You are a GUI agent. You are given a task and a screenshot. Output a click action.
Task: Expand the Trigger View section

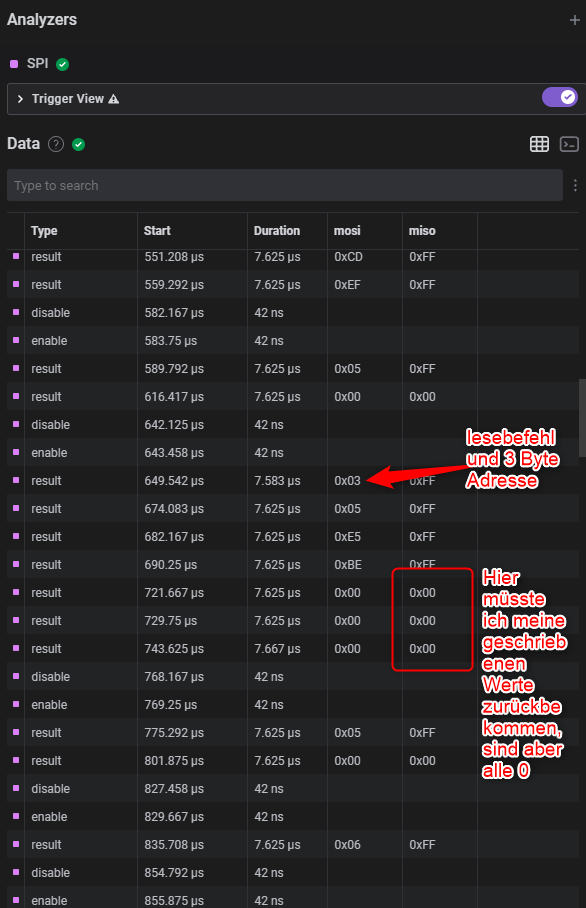pyautogui.click(x=20, y=99)
